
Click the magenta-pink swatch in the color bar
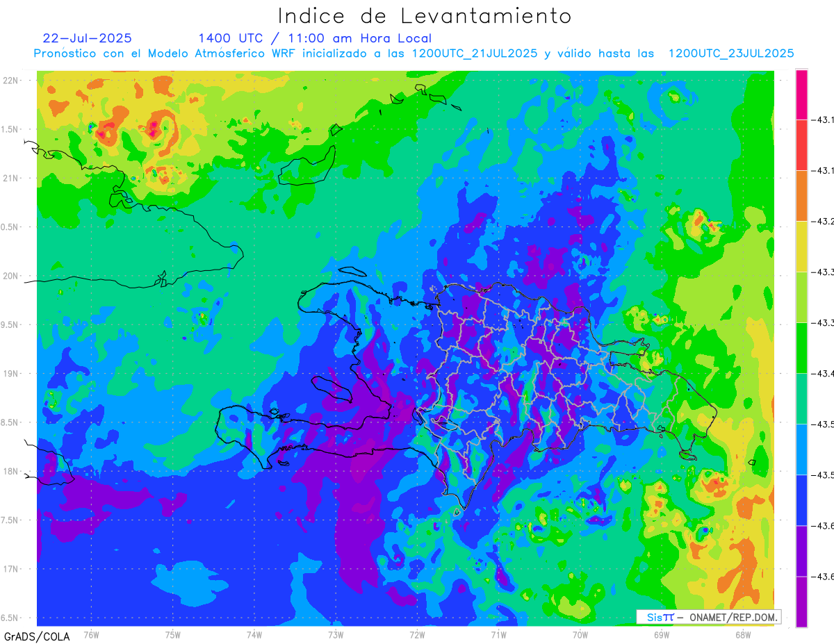pyautogui.click(x=801, y=94)
